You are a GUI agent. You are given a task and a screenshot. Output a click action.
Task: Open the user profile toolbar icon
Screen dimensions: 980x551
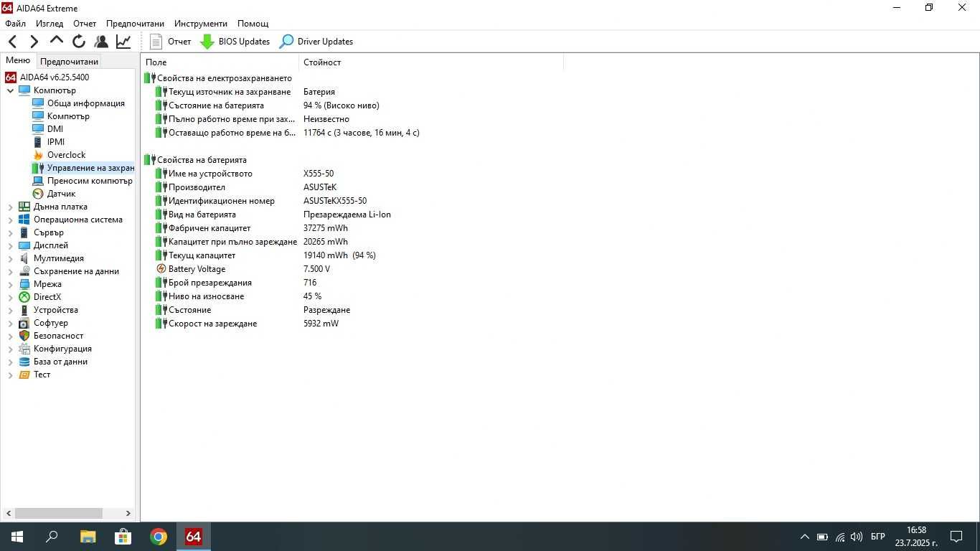point(101,42)
